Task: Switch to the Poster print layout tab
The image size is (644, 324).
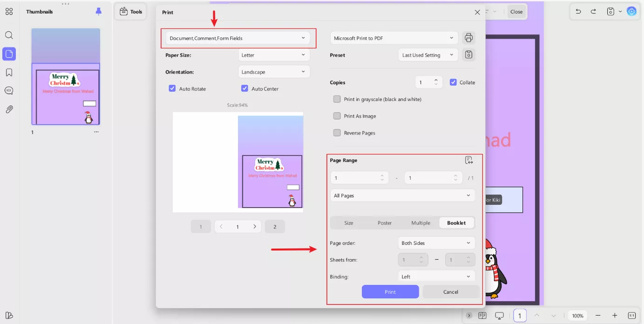Action: [x=385, y=223]
